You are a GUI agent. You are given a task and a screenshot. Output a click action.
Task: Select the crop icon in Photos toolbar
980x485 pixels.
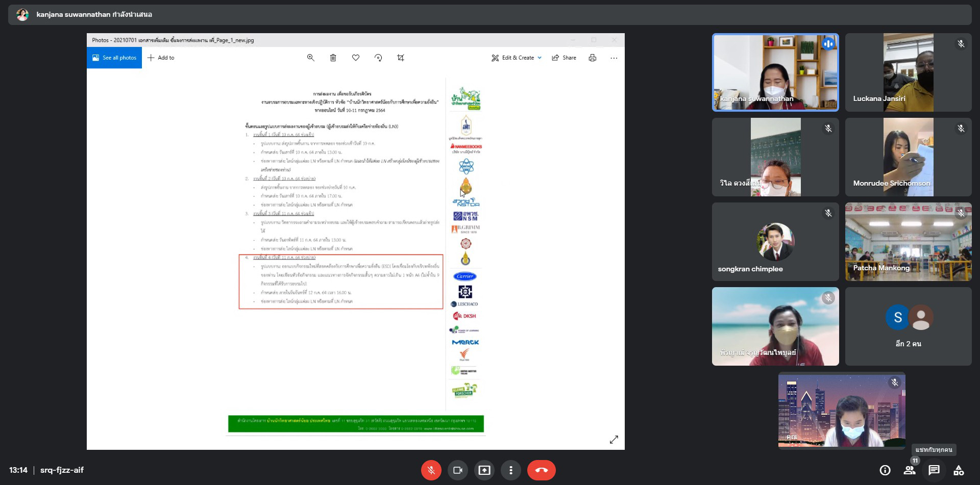(401, 58)
